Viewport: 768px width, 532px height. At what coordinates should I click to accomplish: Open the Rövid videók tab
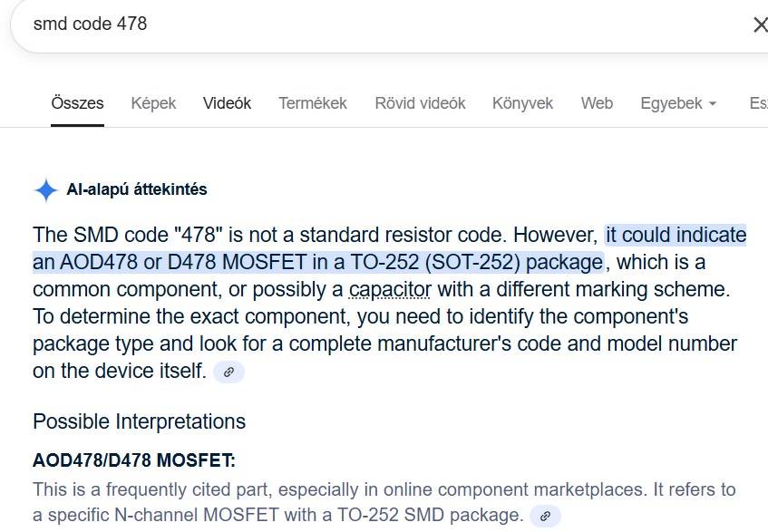(x=420, y=103)
